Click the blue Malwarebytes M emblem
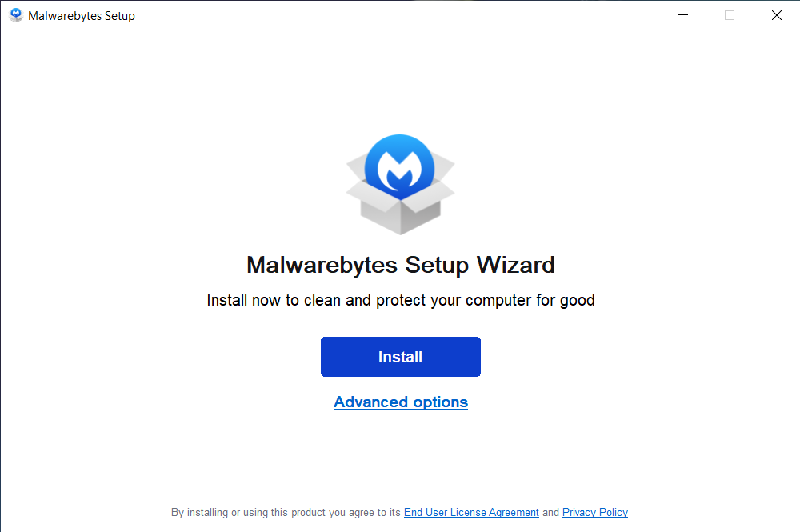 (399, 169)
